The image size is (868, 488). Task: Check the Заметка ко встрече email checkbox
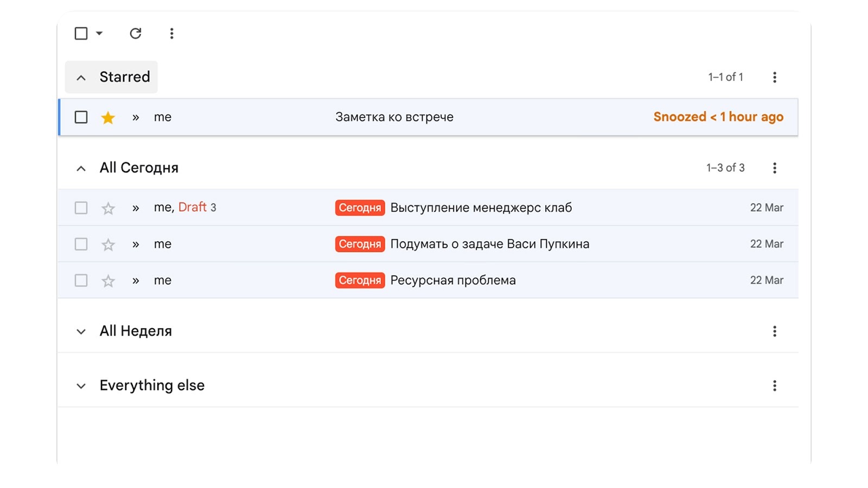[x=80, y=117]
